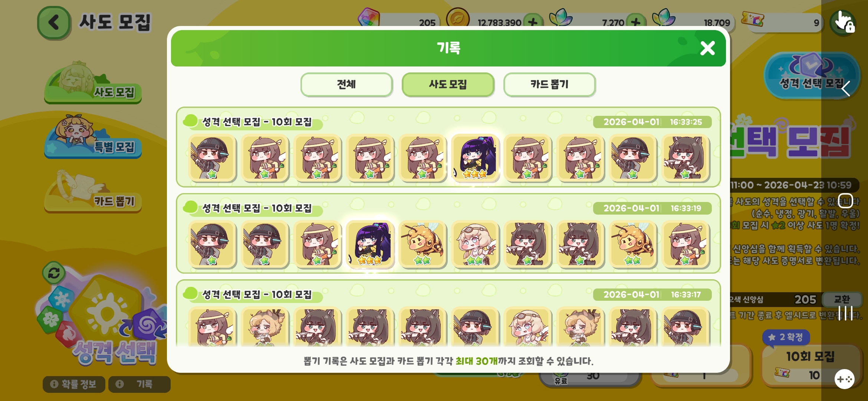Tap the green refresh personality icon
The height and width of the screenshot is (401, 868).
coord(54,273)
